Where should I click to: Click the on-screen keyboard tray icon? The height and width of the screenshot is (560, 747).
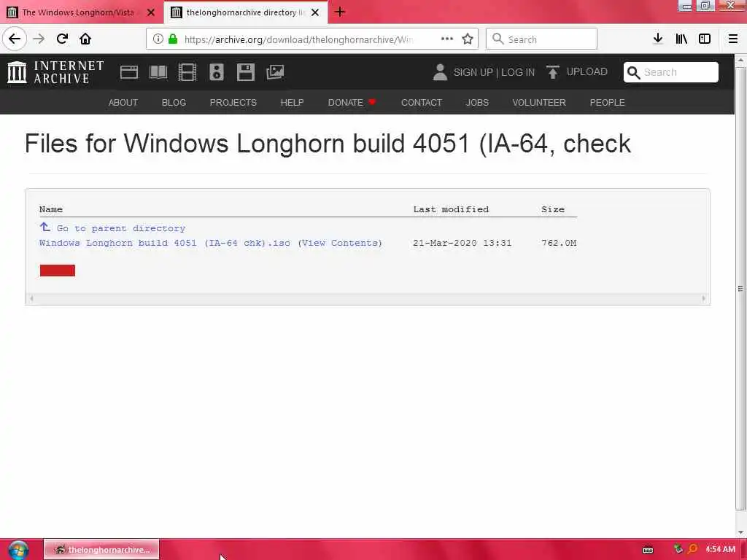[648, 550]
